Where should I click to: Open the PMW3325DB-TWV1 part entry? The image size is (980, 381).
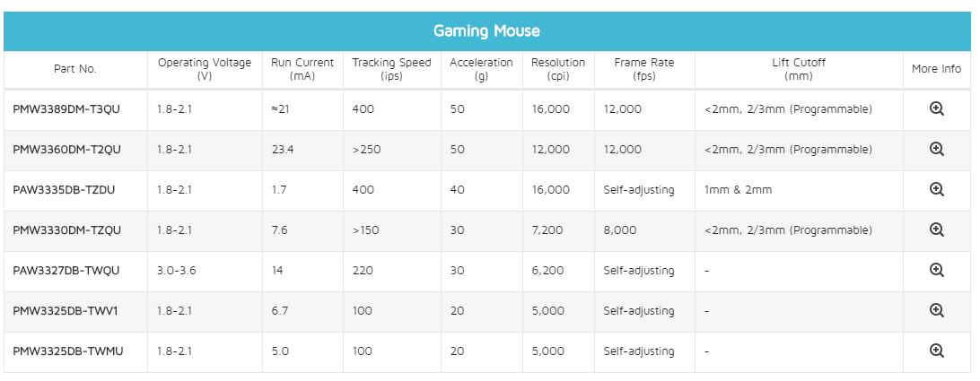point(65,310)
